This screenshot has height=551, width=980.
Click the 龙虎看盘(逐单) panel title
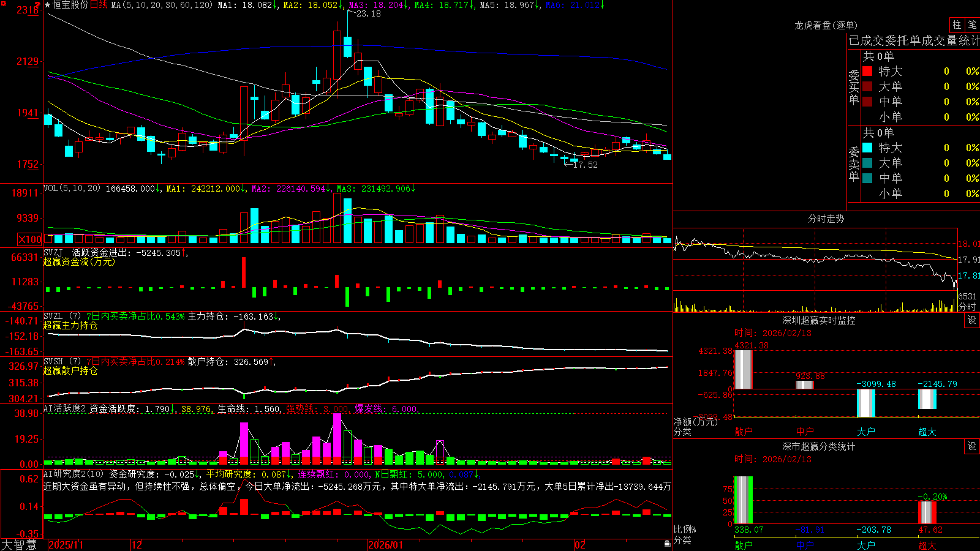tap(826, 25)
